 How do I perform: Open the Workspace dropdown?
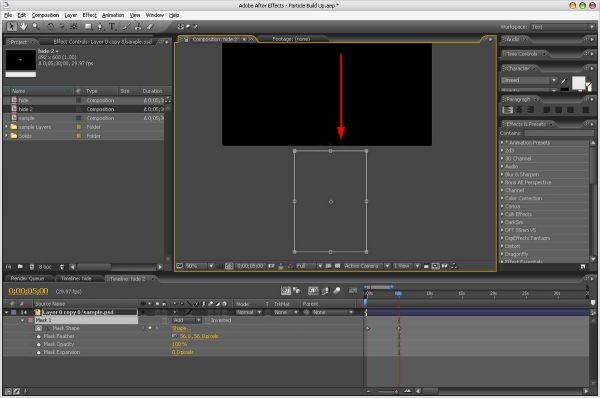tap(562, 27)
